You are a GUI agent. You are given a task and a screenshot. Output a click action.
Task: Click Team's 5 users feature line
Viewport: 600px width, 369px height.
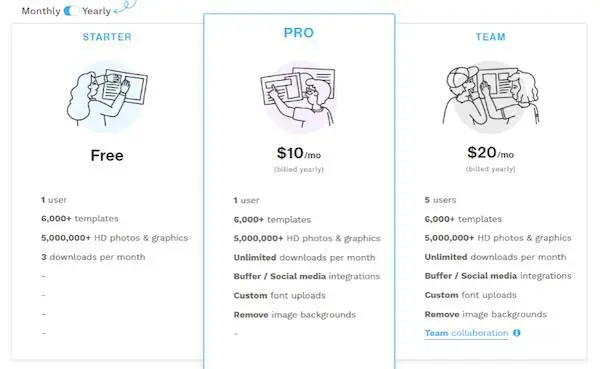click(440, 200)
